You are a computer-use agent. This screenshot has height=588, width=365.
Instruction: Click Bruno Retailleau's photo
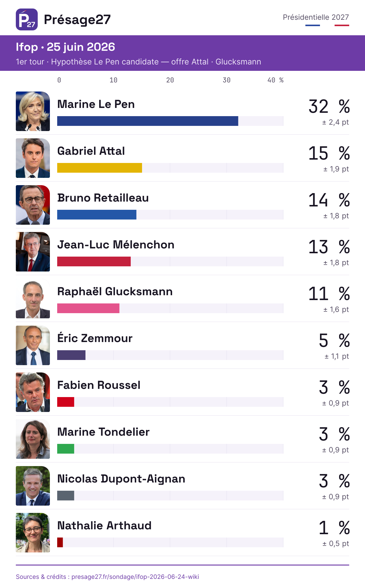33,205
